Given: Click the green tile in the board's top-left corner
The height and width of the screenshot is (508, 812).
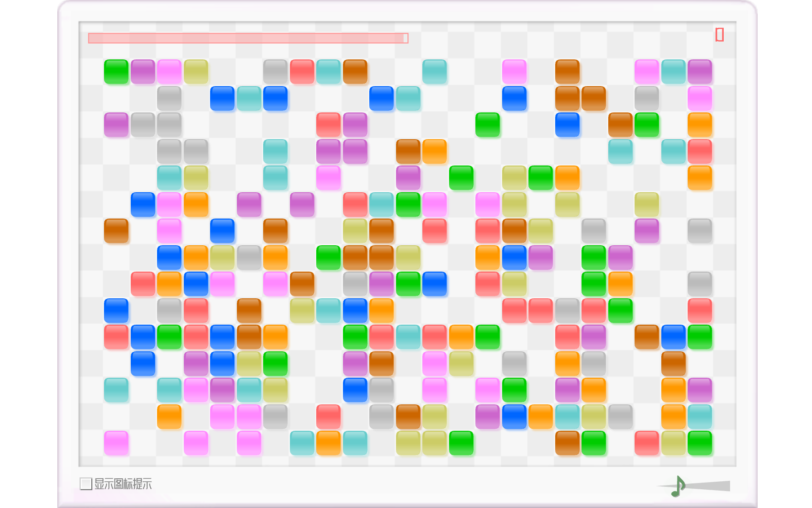Looking at the screenshot, I should tap(116, 71).
